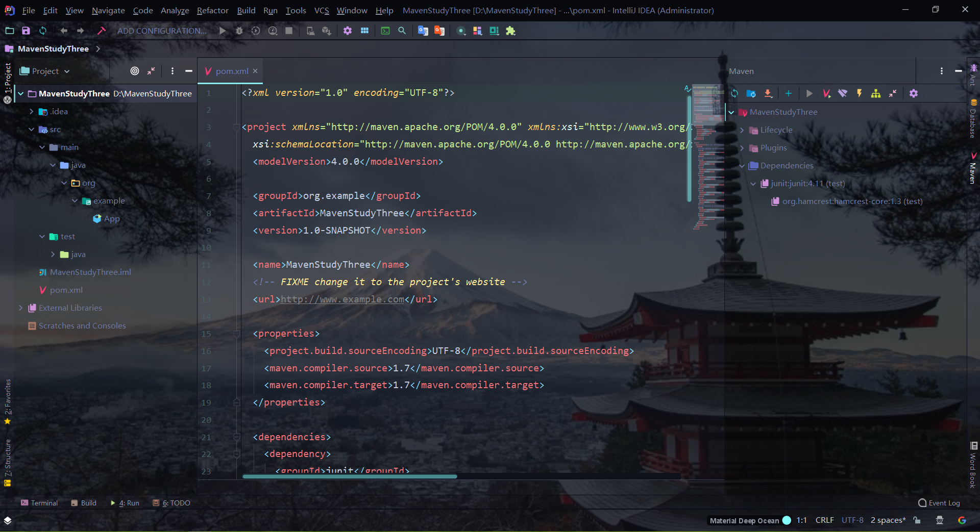
Task: Download sources and documentation in Maven panel
Action: (x=768, y=93)
